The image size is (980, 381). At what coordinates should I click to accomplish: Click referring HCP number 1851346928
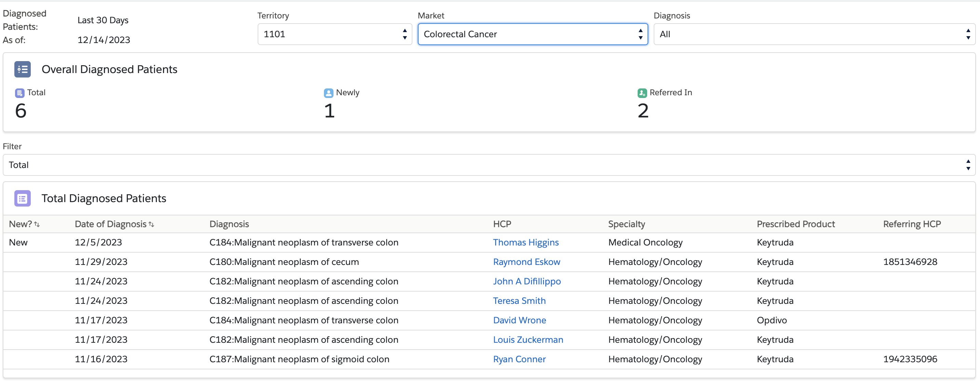pos(910,262)
